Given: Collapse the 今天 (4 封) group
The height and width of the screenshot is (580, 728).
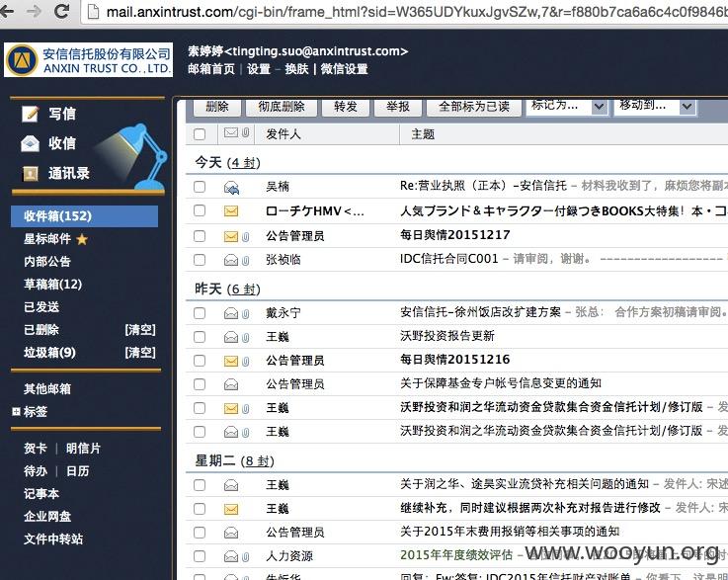Looking at the screenshot, I should (x=227, y=162).
